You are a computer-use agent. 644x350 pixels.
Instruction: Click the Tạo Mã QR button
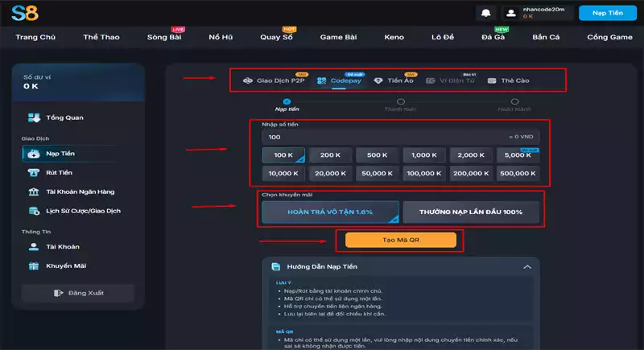[x=401, y=240]
